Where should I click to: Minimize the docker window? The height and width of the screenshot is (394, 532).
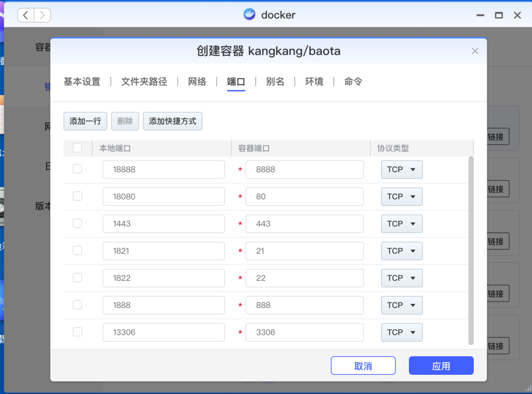click(x=481, y=15)
